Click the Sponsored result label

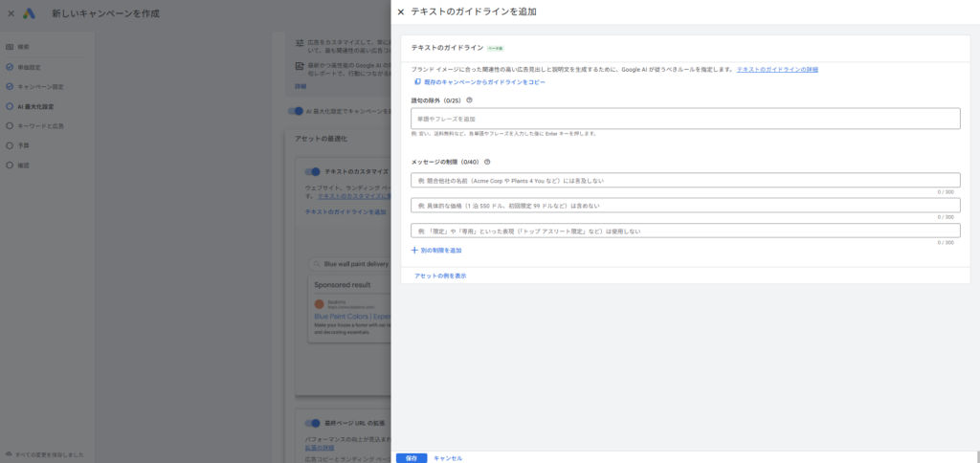[x=343, y=285]
